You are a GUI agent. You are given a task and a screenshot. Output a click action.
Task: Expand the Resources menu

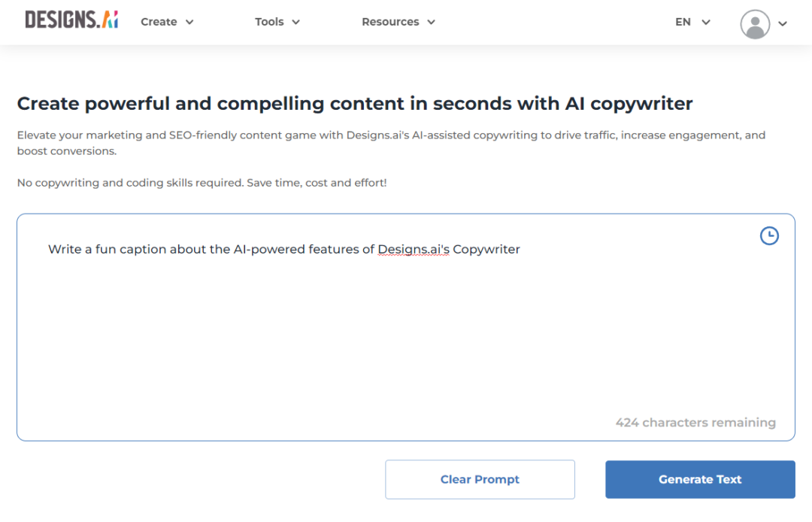tap(398, 22)
